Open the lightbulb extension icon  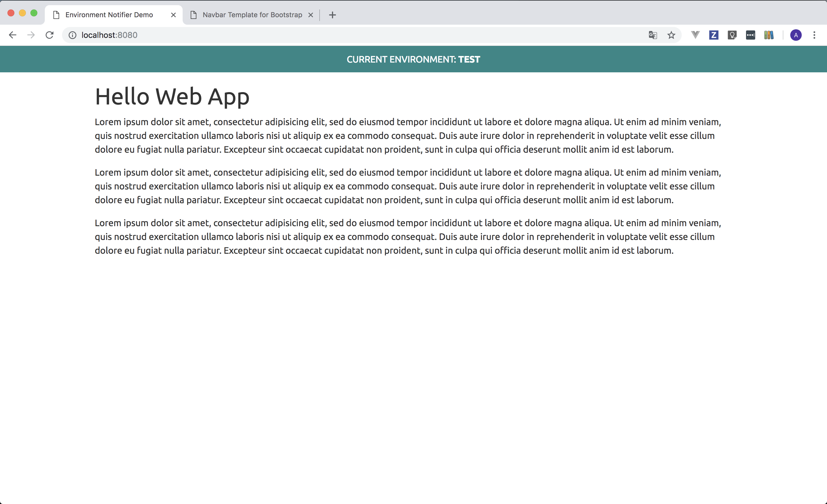click(x=732, y=35)
